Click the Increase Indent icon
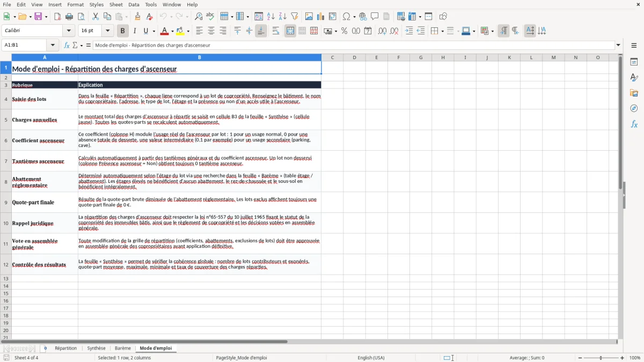Image resolution: width=644 pixels, height=362 pixels. [x=409, y=31]
